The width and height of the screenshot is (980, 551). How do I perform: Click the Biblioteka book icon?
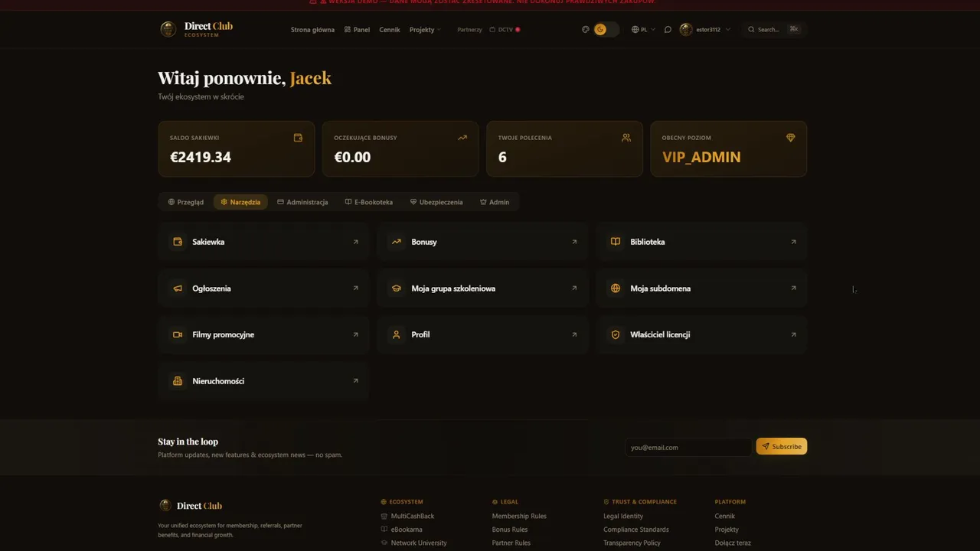(x=616, y=242)
